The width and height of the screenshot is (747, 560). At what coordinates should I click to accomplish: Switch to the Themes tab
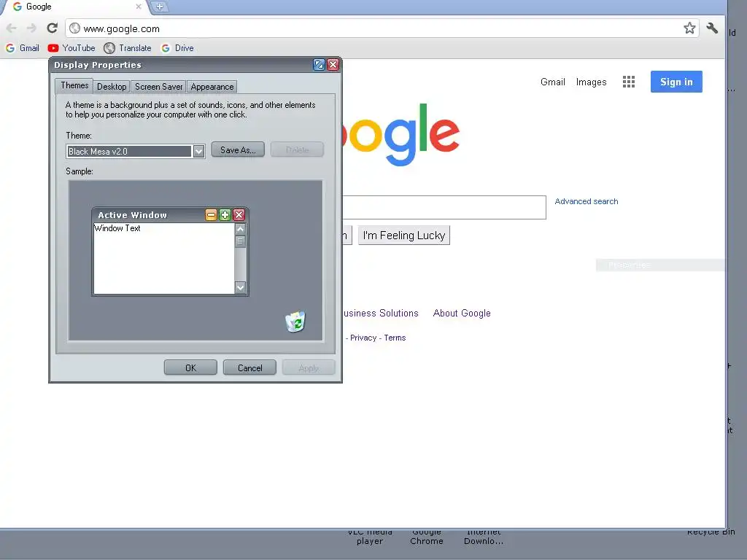(x=74, y=86)
